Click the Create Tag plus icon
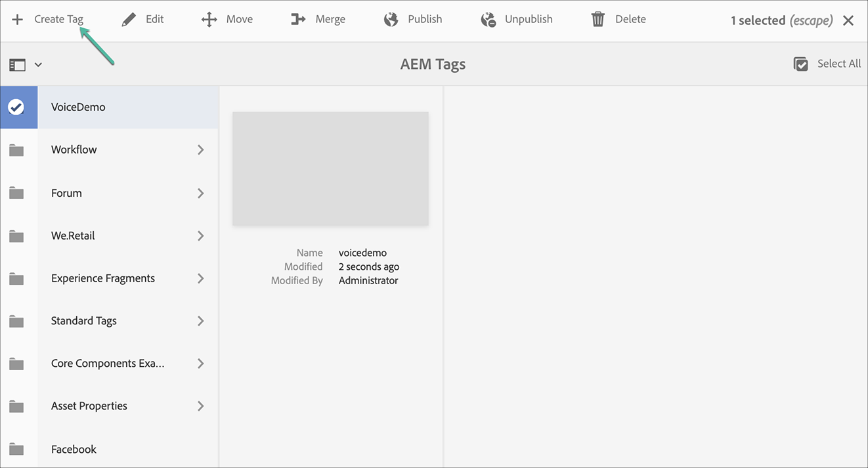The height and width of the screenshot is (468, 868). tap(17, 20)
